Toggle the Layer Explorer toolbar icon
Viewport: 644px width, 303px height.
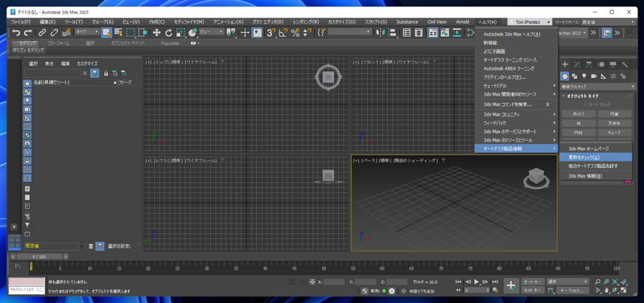point(419,33)
